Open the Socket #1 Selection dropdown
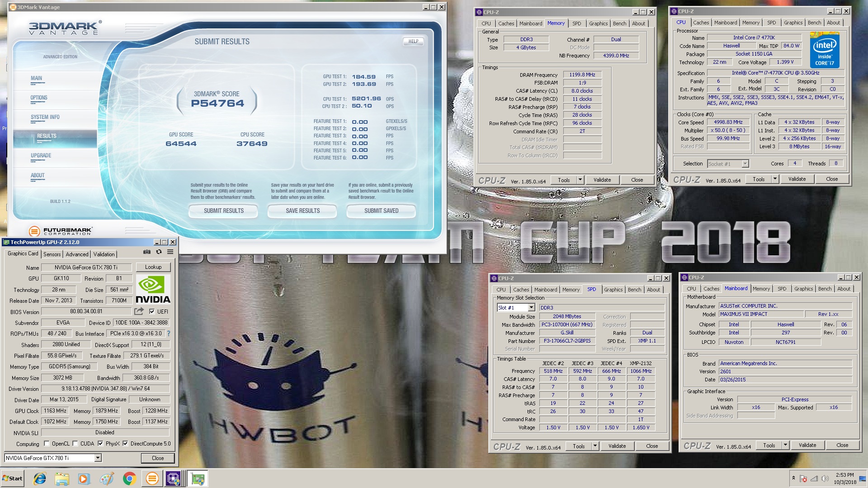 click(x=745, y=164)
